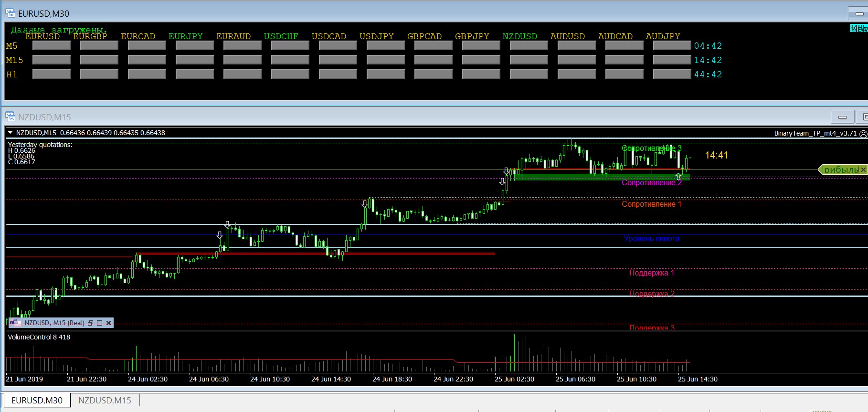Click the H1 cell for USDJPY

[386, 74]
